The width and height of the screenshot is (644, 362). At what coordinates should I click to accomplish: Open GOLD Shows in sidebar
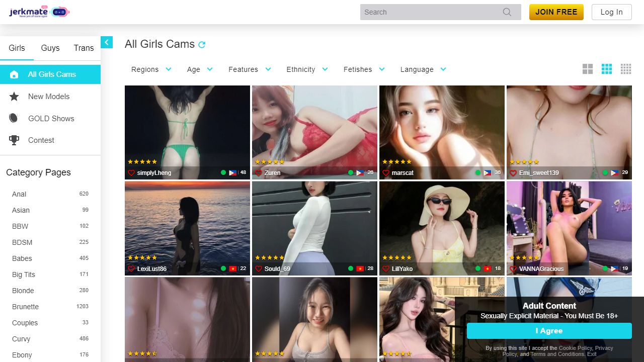pos(50,119)
